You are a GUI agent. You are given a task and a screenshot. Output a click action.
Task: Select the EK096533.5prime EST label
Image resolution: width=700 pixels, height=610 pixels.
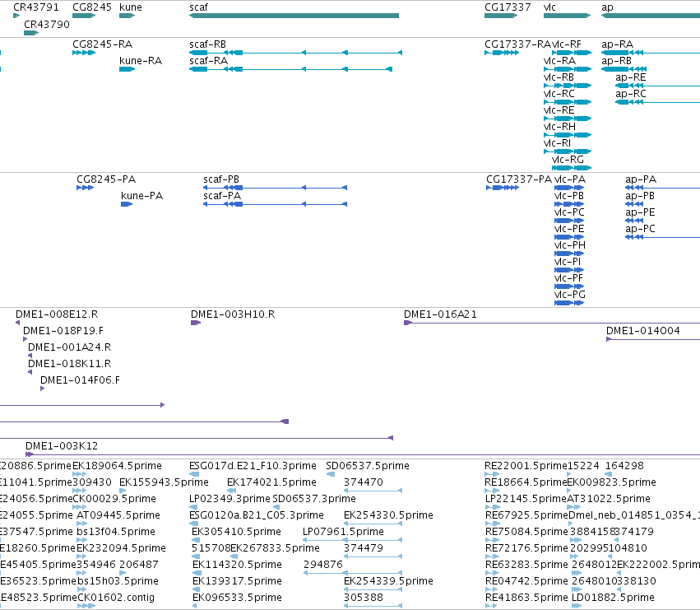[x=237, y=598]
